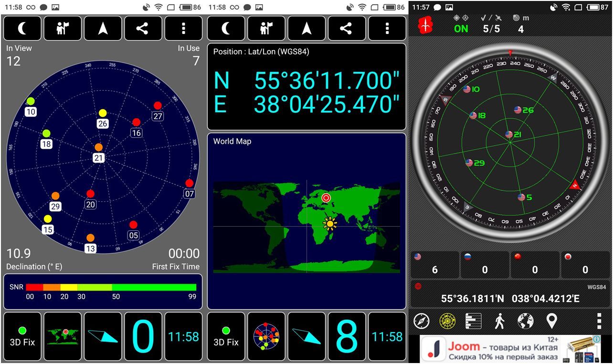Tap waypoint person-with-flag icon above In View count

click(x=63, y=29)
